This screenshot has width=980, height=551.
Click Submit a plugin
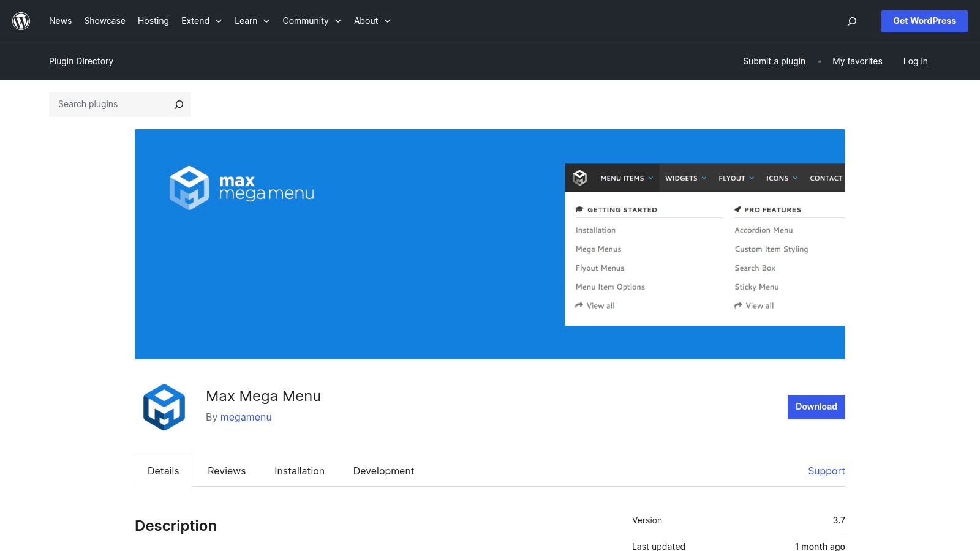tap(774, 61)
